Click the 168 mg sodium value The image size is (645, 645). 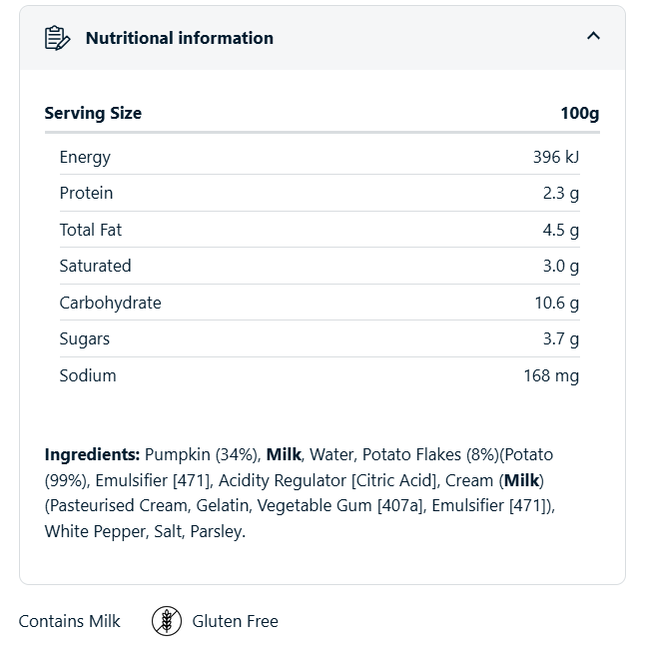point(551,376)
